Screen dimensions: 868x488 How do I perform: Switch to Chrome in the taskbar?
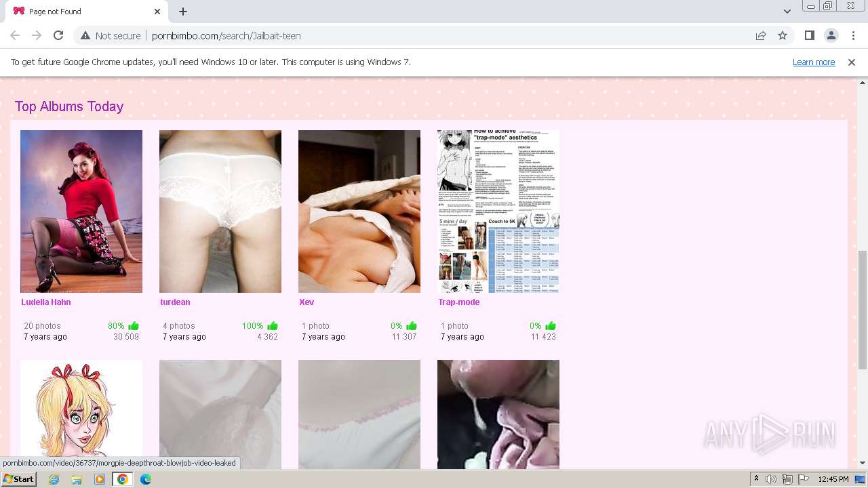point(123,479)
